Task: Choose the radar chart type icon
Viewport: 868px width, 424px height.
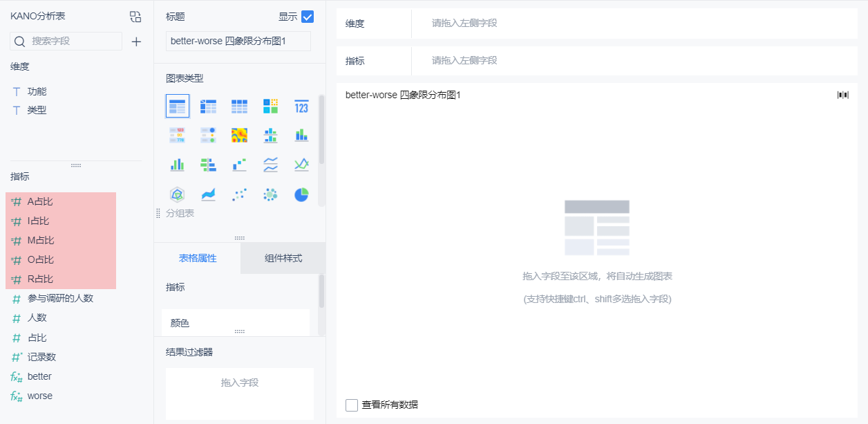Action: 178,195
